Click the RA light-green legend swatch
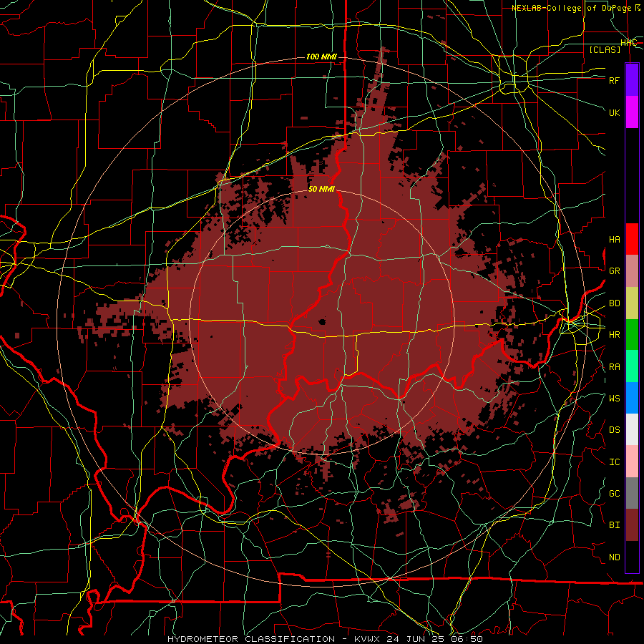Viewport: 644px width, 644px height. click(632, 366)
